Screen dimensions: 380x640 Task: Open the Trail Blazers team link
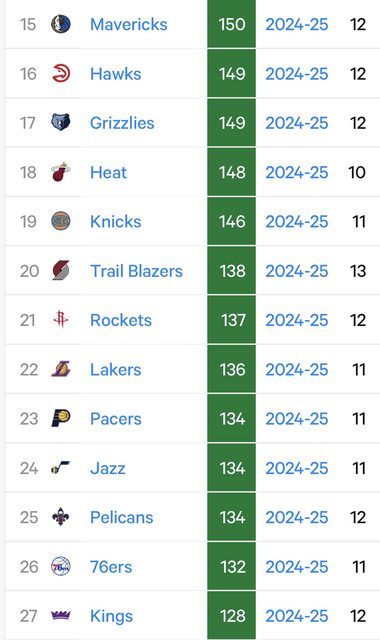tap(136, 271)
